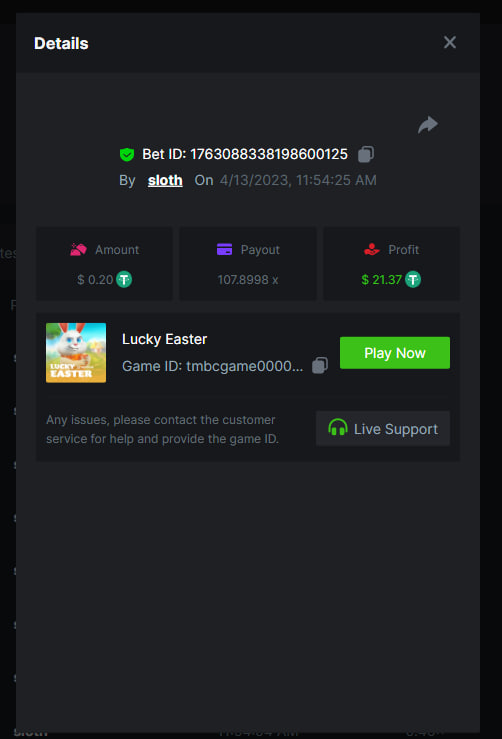Open Live Support chat
The image size is (502, 739).
click(x=383, y=428)
